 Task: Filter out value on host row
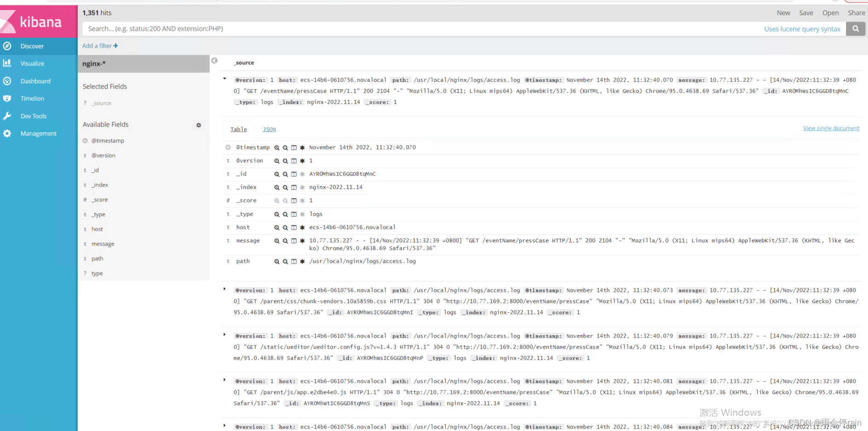[x=285, y=228]
